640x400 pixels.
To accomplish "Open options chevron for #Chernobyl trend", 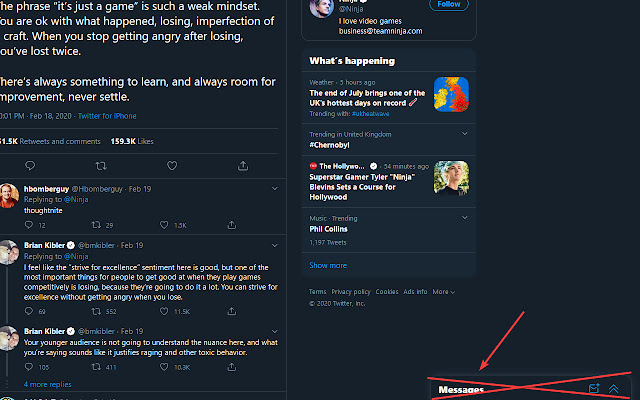I will [x=465, y=133].
